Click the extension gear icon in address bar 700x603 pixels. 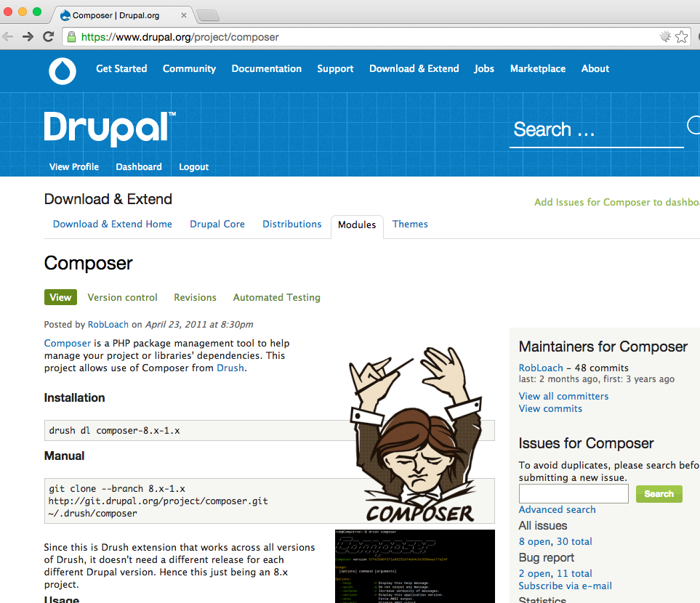665,36
